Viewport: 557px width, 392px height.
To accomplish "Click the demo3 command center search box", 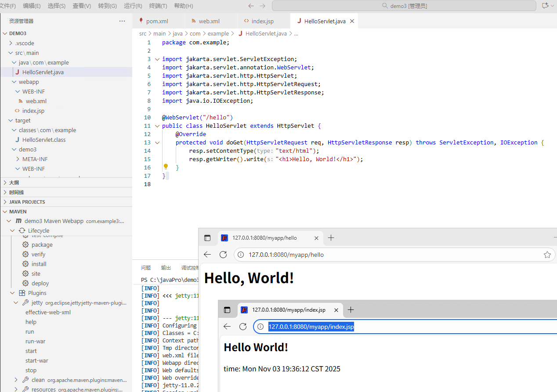I will click(x=404, y=6).
